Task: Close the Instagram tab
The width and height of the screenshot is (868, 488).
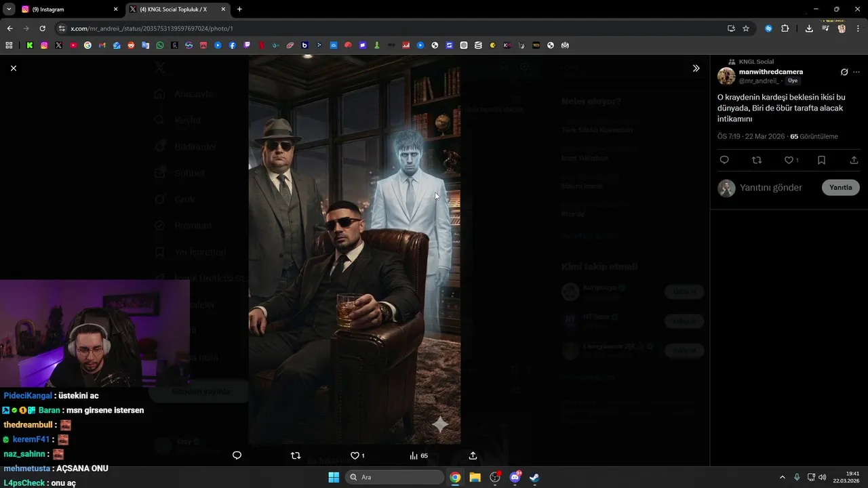Action: coord(115,9)
